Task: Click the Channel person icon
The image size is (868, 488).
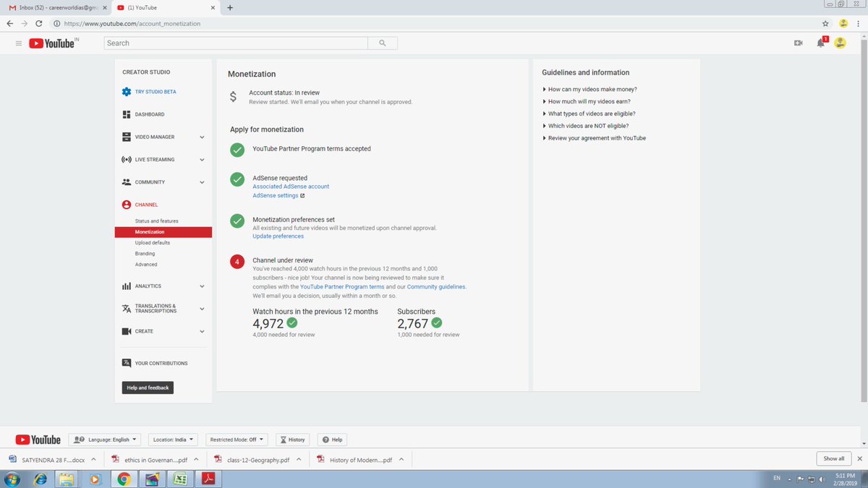Action: [127, 205]
